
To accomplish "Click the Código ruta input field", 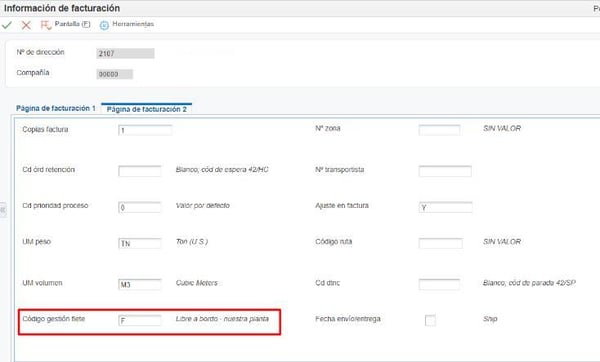I will click(x=440, y=243).
